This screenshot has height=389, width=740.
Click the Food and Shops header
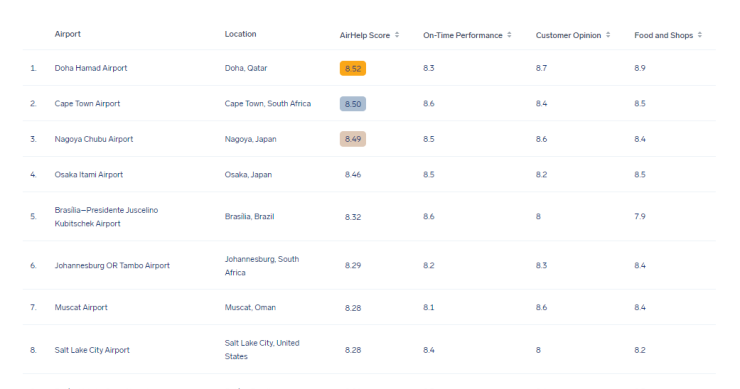point(664,35)
